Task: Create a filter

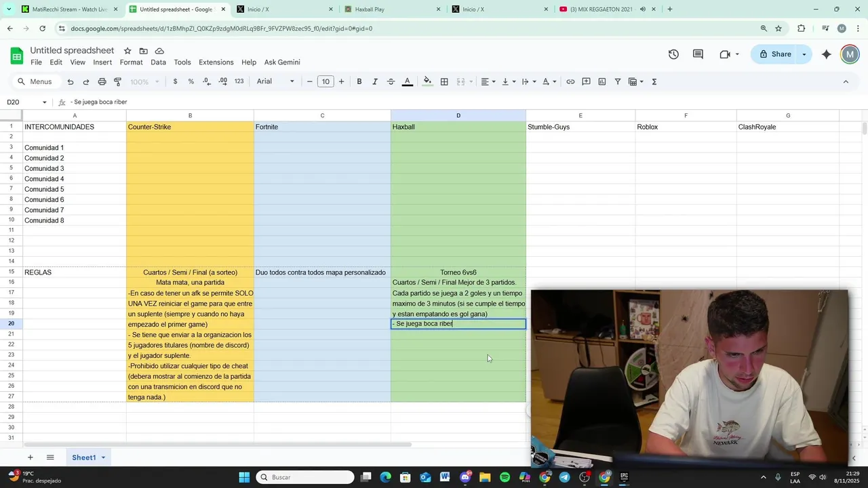Action: [618, 81]
